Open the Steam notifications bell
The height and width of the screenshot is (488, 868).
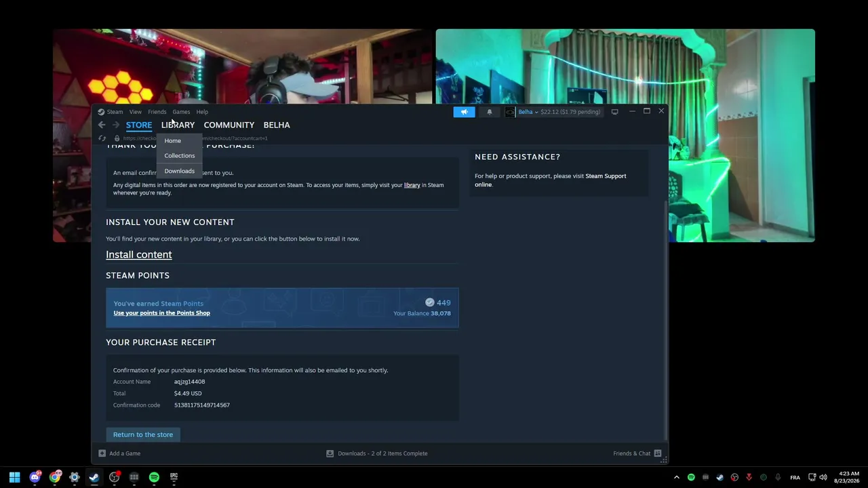coord(490,112)
